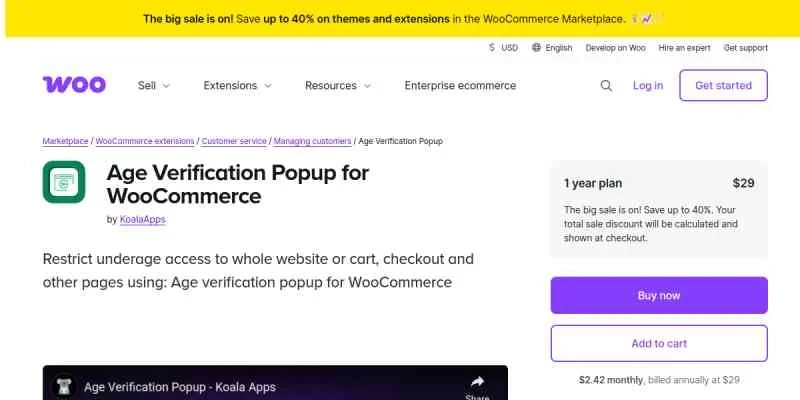The height and width of the screenshot is (400, 800).
Task: Click the globe language icon
Action: (536, 47)
